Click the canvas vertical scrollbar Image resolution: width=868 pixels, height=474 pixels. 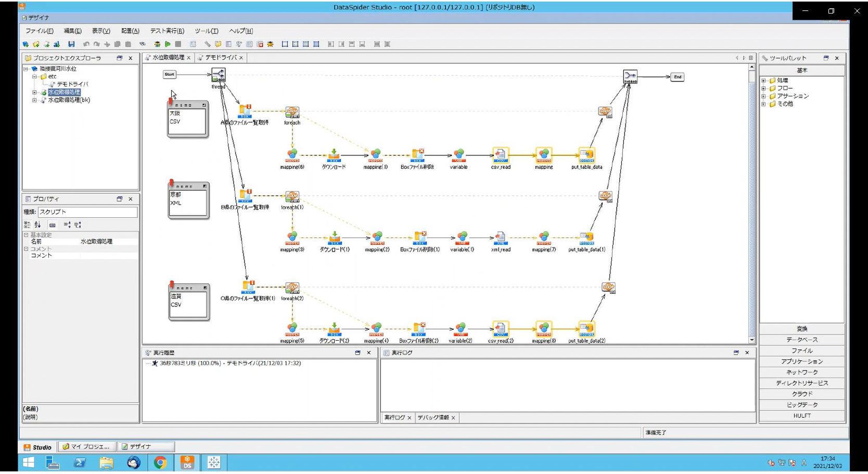point(751,208)
